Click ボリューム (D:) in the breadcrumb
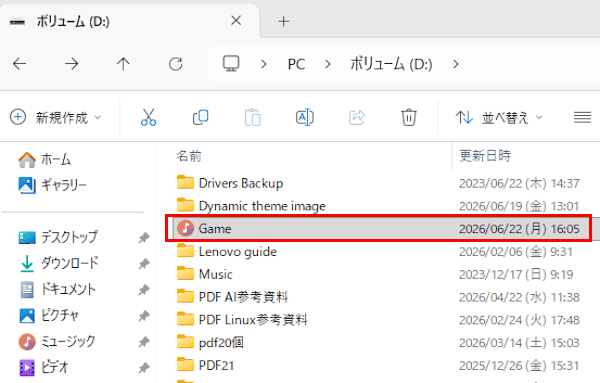The height and width of the screenshot is (383, 600). point(391,64)
